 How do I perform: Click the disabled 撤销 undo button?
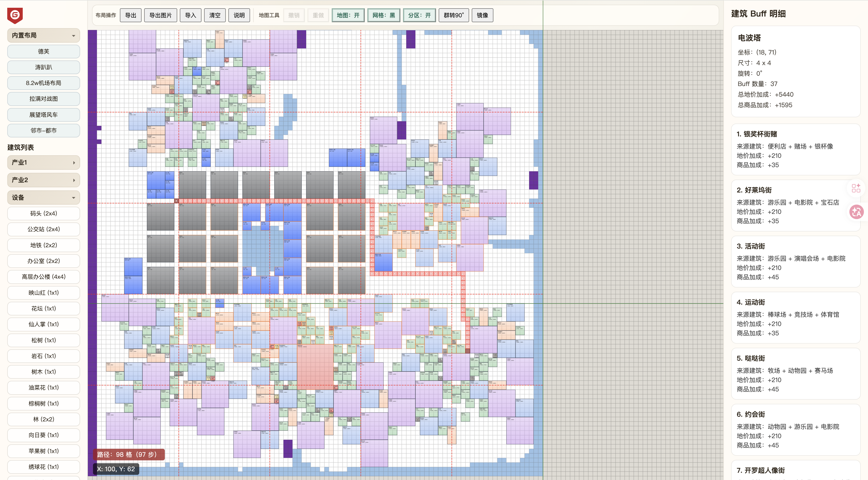294,15
